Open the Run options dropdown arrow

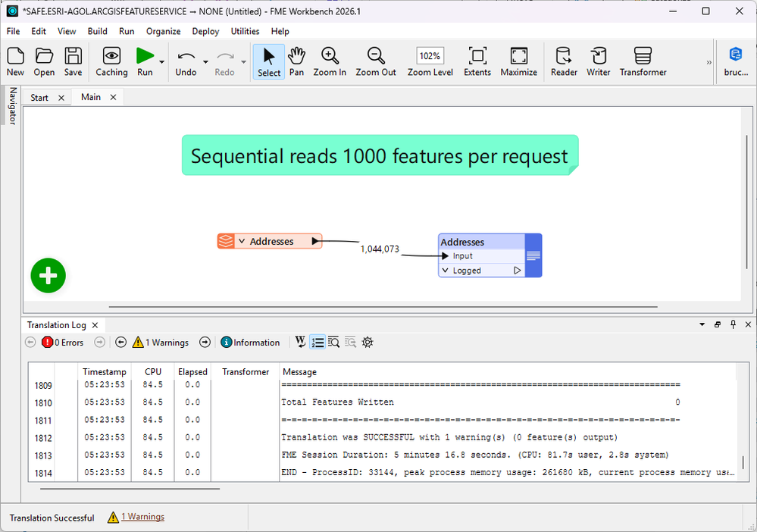tap(161, 62)
